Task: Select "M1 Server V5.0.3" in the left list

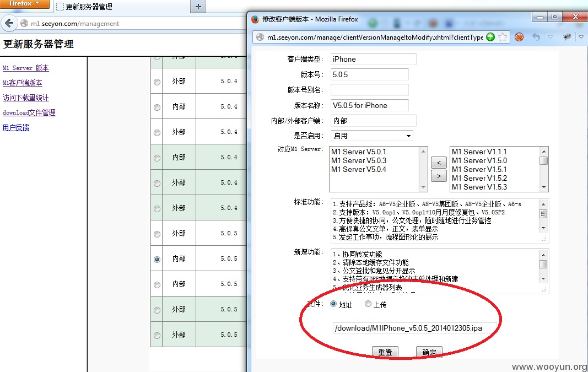Action: 359,160
